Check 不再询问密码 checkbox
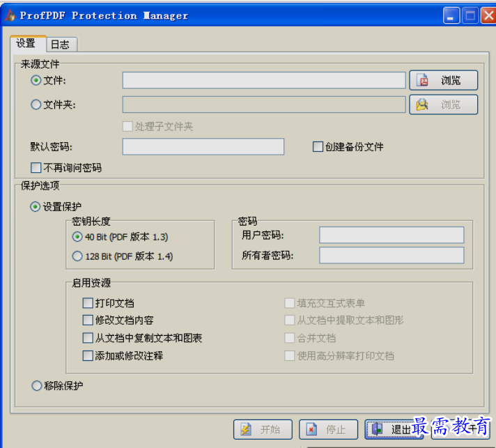This screenshot has height=448, width=496. [36, 168]
